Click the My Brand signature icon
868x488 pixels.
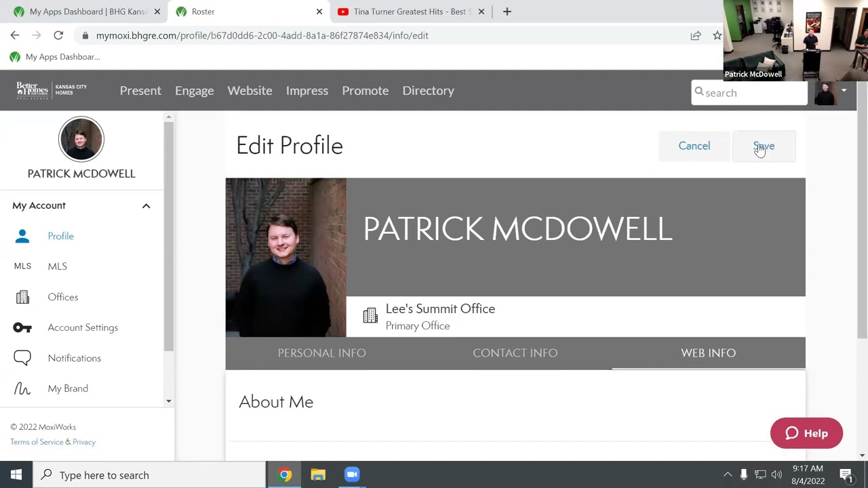tap(22, 388)
